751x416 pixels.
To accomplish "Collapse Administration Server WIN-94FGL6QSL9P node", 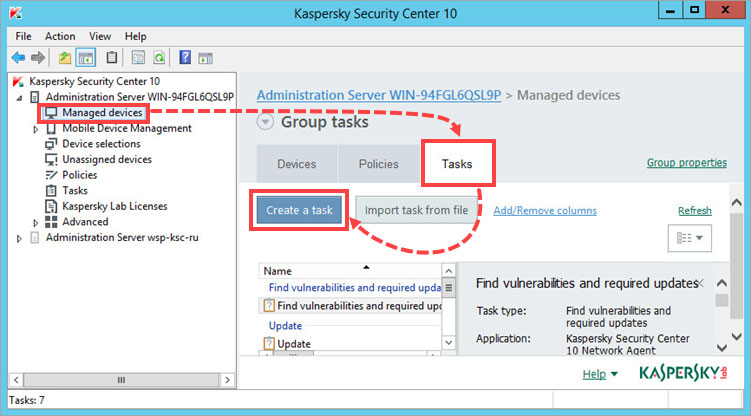I will [x=19, y=98].
